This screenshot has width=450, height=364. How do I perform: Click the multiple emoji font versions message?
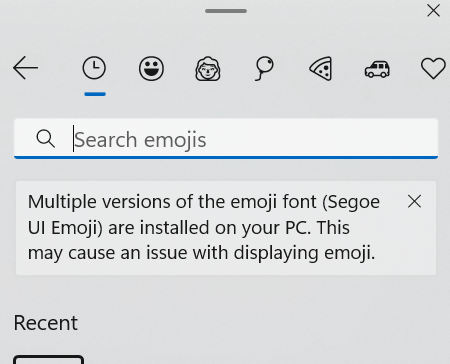click(x=204, y=227)
